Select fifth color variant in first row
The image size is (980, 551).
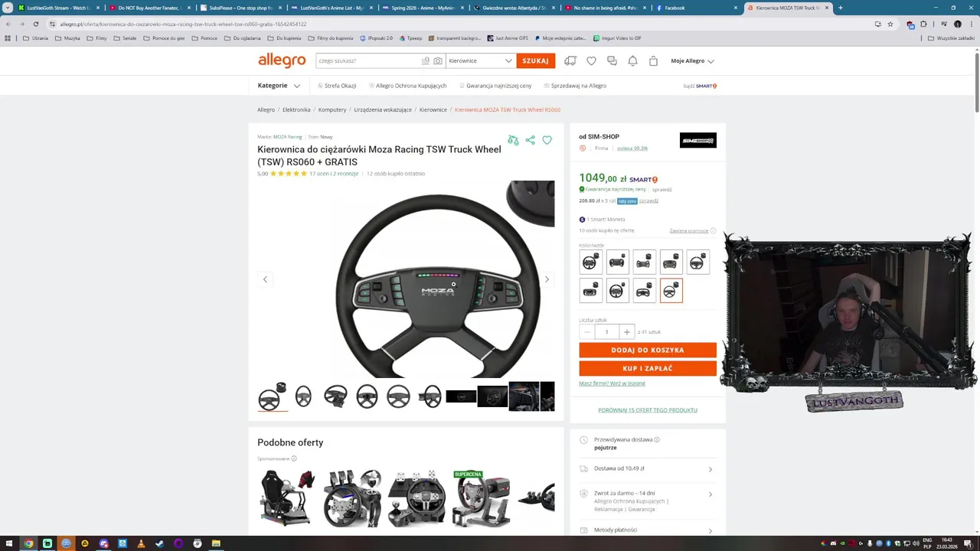pos(697,262)
